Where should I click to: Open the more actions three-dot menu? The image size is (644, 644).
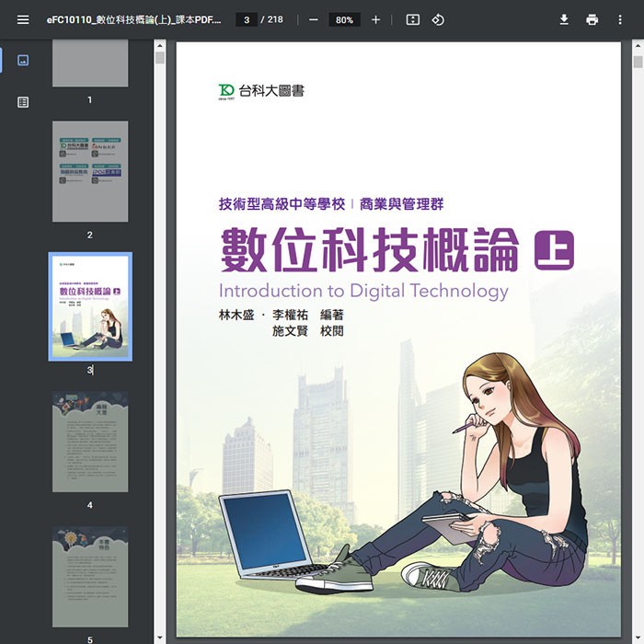[620, 19]
